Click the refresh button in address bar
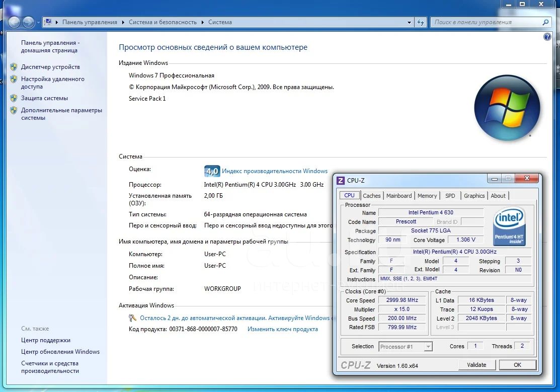Viewport: 560px width, 392px height. tap(421, 22)
